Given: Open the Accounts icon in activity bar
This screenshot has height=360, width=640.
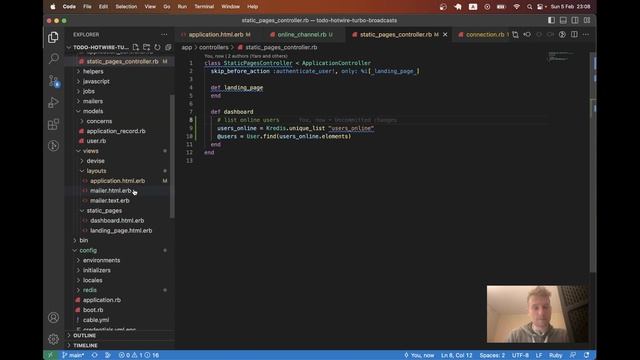Looking at the screenshot, I should [53, 318].
